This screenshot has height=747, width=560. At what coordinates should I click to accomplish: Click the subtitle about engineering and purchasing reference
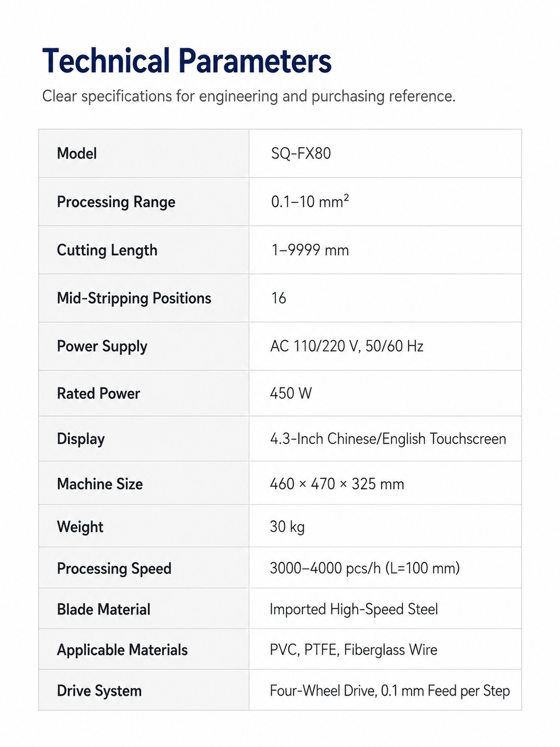(249, 96)
